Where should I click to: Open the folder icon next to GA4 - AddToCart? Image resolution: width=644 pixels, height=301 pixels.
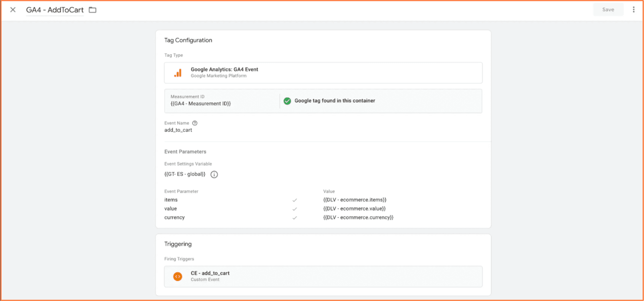tap(93, 10)
